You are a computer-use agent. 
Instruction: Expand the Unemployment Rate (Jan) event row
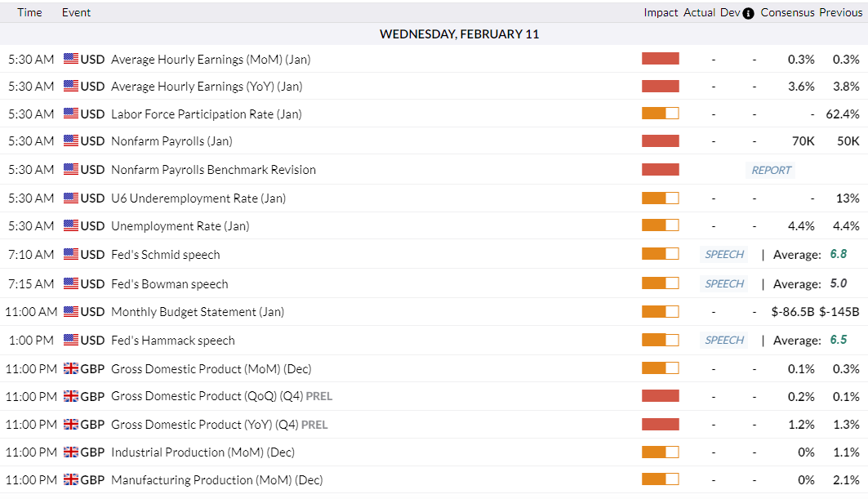click(x=180, y=225)
